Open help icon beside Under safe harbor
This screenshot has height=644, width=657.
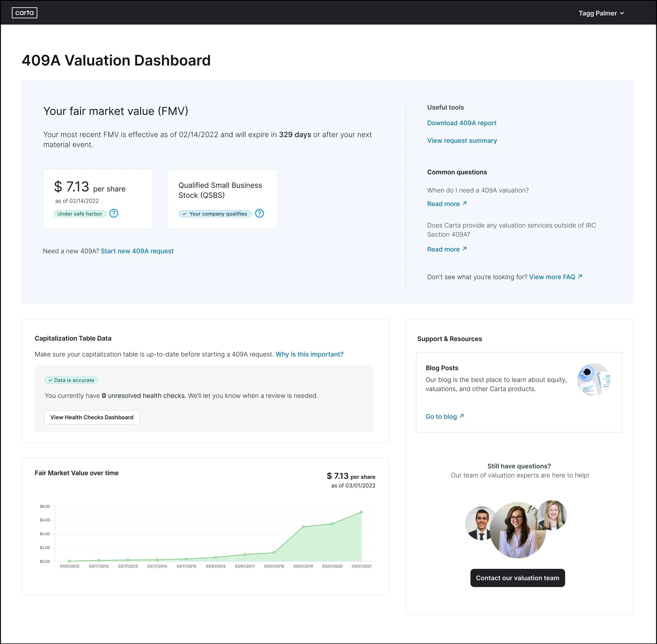click(114, 214)
